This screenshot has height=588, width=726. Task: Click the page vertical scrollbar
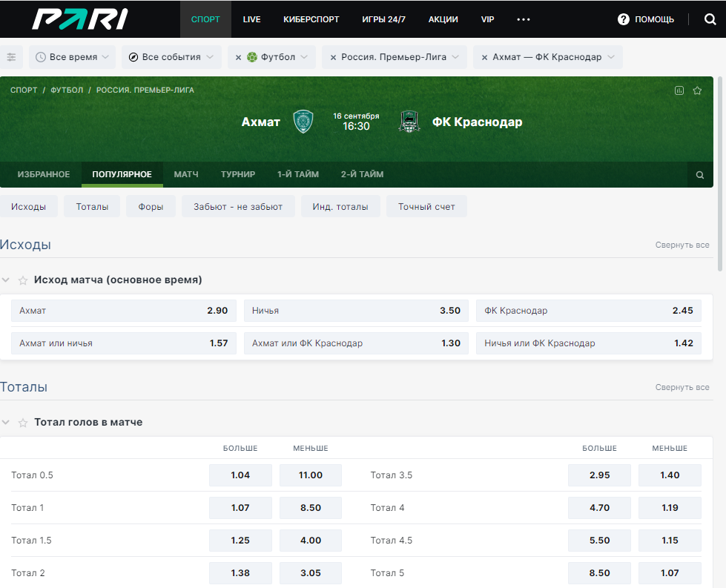720,174
